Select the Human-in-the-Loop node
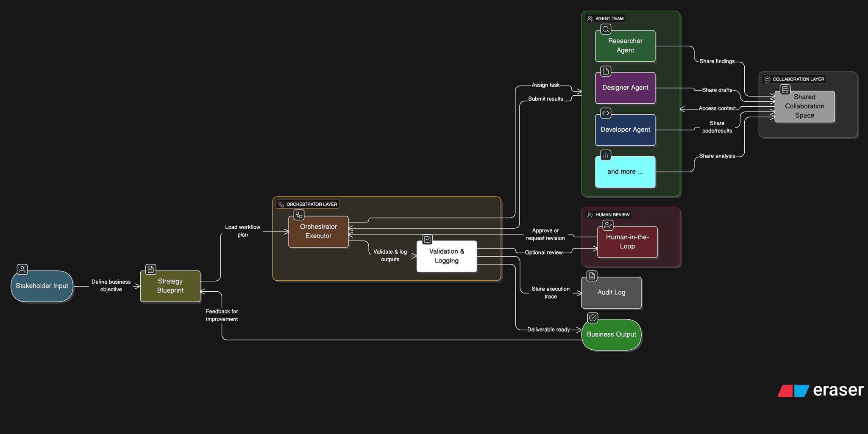Image resolution: width=868 pixels, height=434 pixels. [x=627, y=242]
